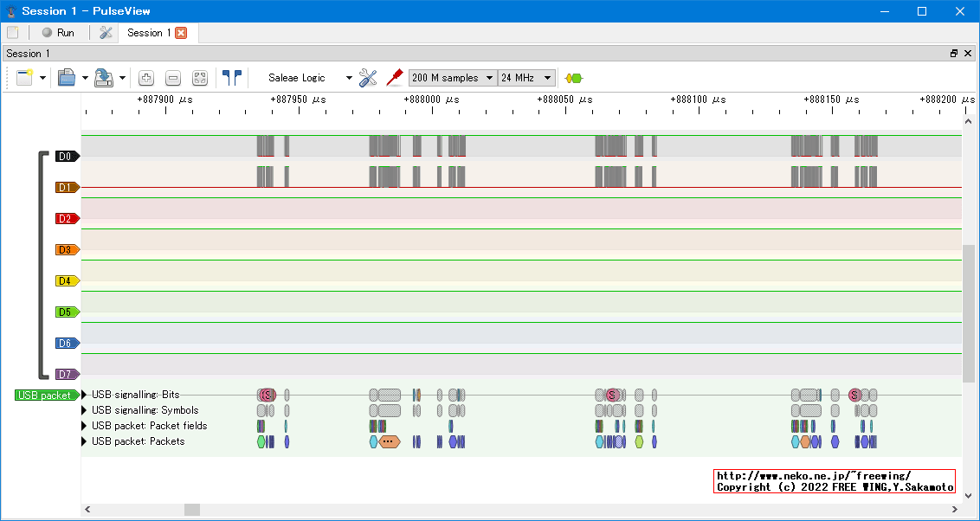This screenshot has width=980, height=521.
Task: Open the 200 M samples dropdown
Action: click(x=452, y=78)
